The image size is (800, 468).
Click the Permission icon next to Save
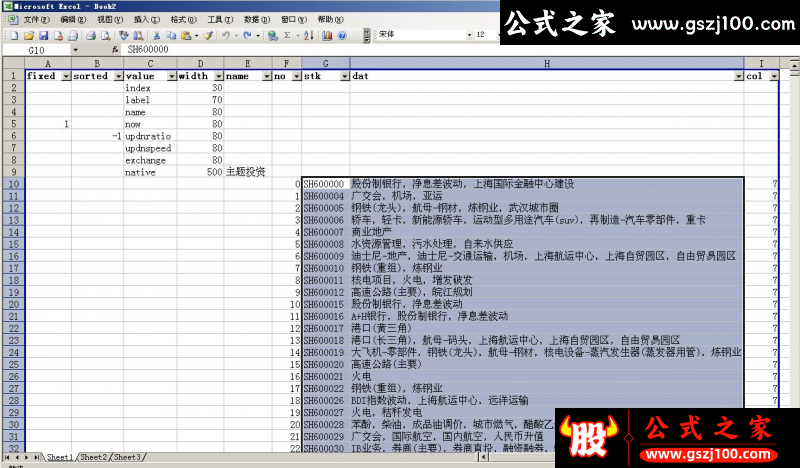click(x=58, y=35)
